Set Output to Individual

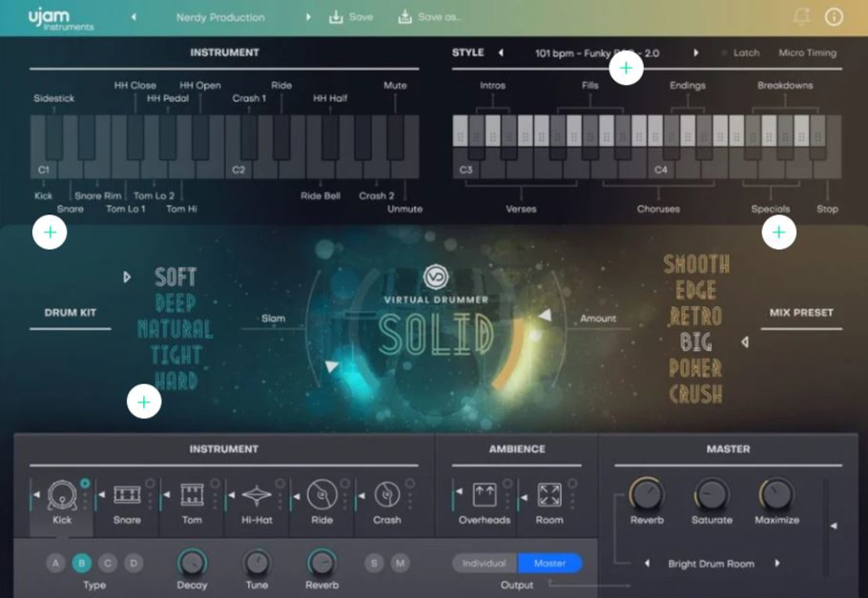pyautogui.click(x=484, y=563)
